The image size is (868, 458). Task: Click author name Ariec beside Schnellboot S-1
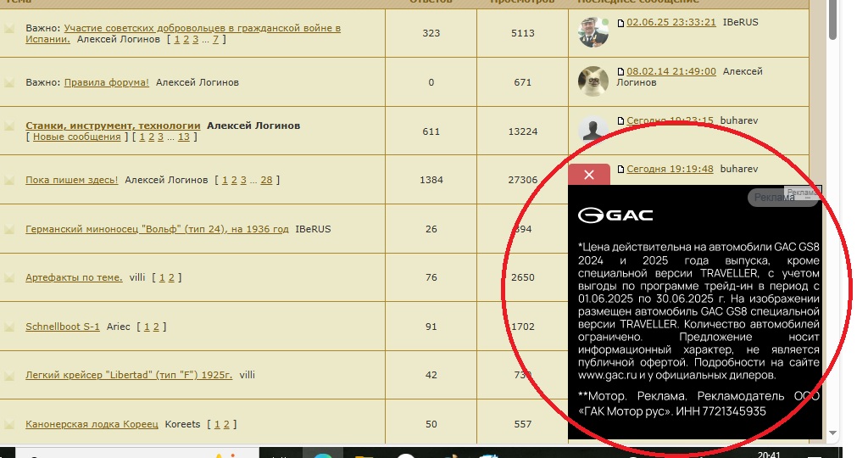tap(118, 327)
